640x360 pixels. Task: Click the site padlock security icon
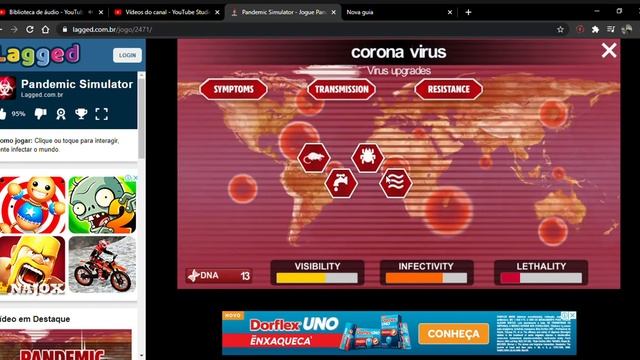(x=64, y=29)
